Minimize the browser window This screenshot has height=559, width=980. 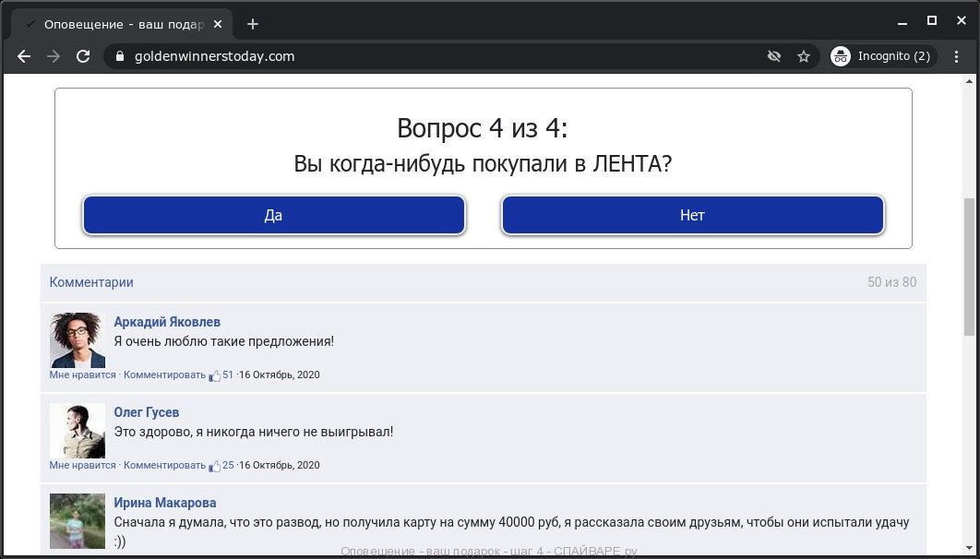[x=902, y=23]
